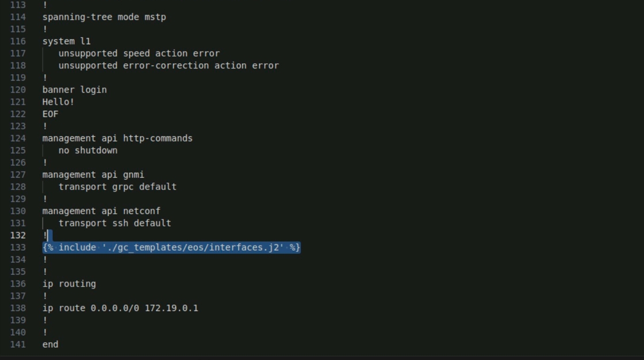Click 'transport ssh default' line
The height and width of the screenshot is (360, 644).
click(114, 223)
